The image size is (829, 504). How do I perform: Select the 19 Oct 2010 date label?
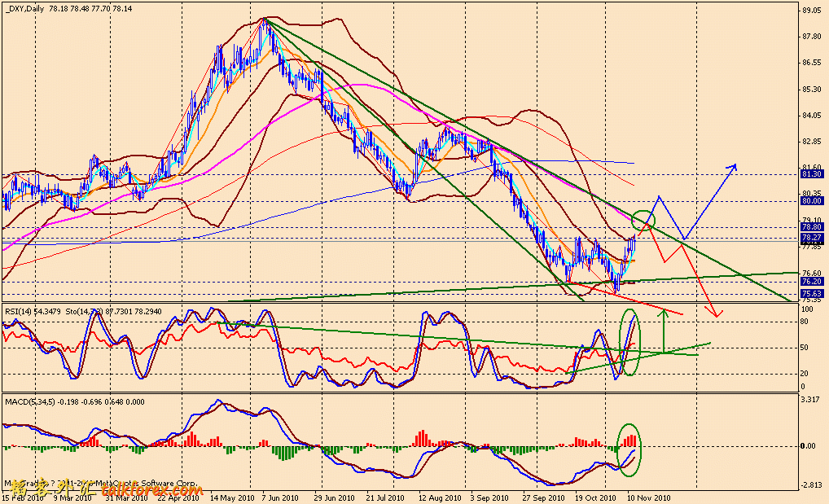pyautogui.click(x=595, y=498)
